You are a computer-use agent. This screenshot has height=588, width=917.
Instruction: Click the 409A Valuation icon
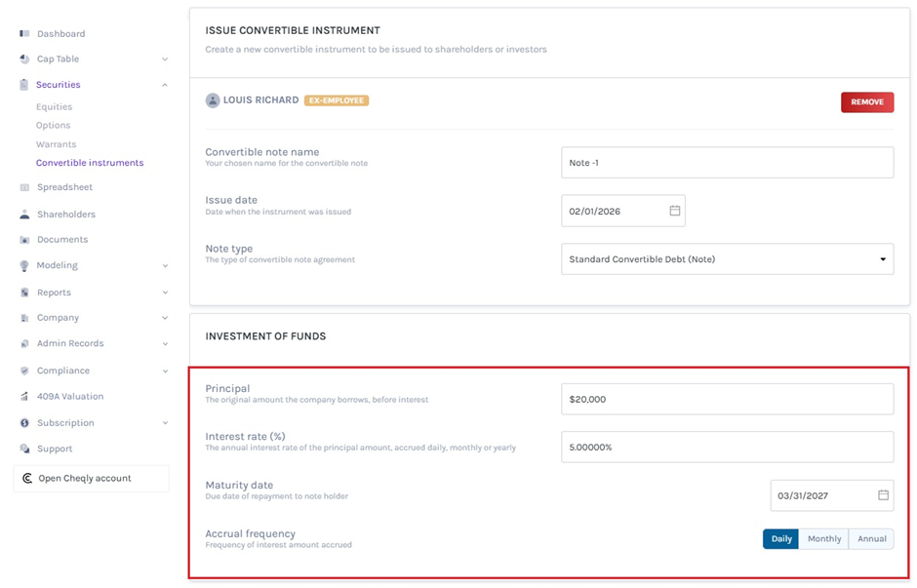click(x=24, y=397)
